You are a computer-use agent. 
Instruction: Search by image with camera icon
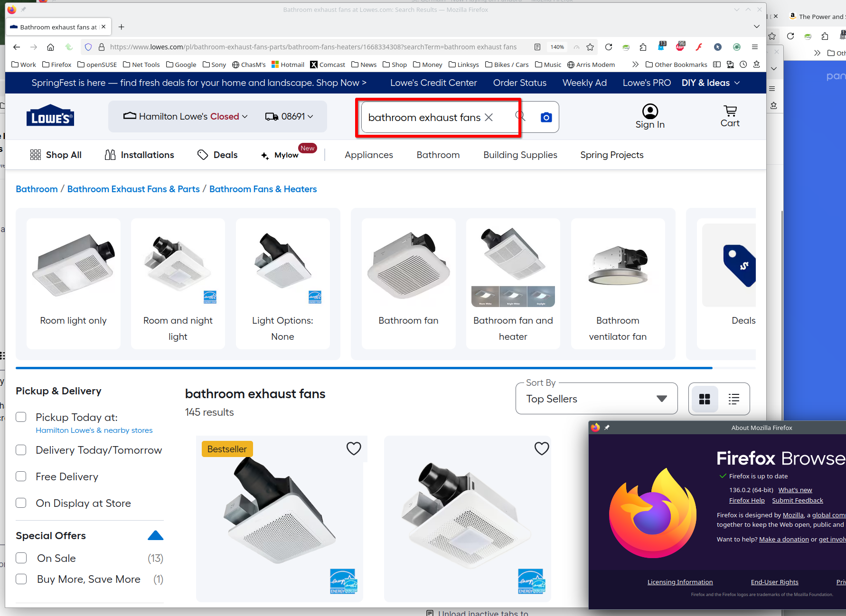[x=546, y=117]
